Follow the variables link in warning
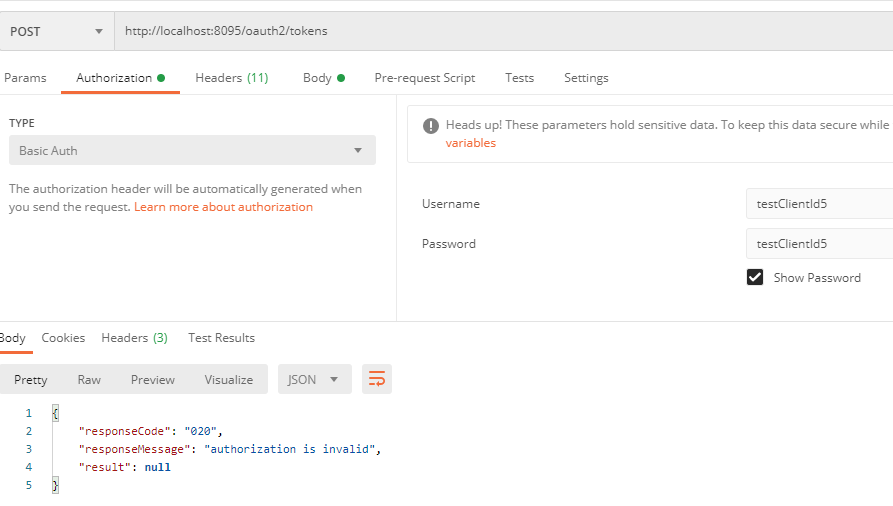This screenshot has height=506, width=893. (470, 143)
